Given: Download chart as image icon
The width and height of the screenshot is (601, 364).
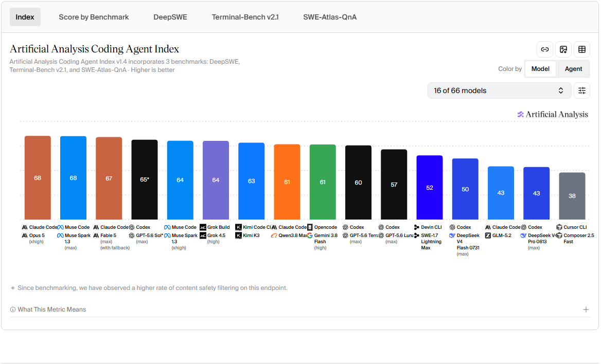Looking at the screenshot, I should [563, 49].
